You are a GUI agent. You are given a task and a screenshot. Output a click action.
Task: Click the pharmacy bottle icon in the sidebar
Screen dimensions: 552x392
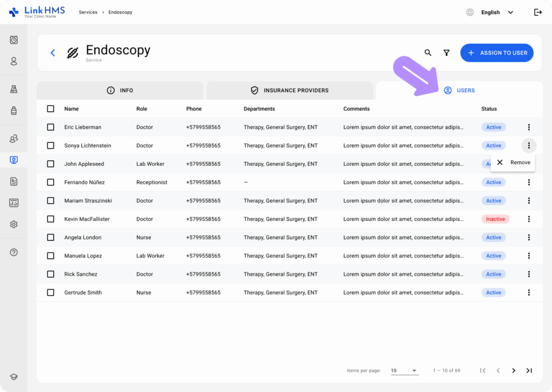(13, 111)
